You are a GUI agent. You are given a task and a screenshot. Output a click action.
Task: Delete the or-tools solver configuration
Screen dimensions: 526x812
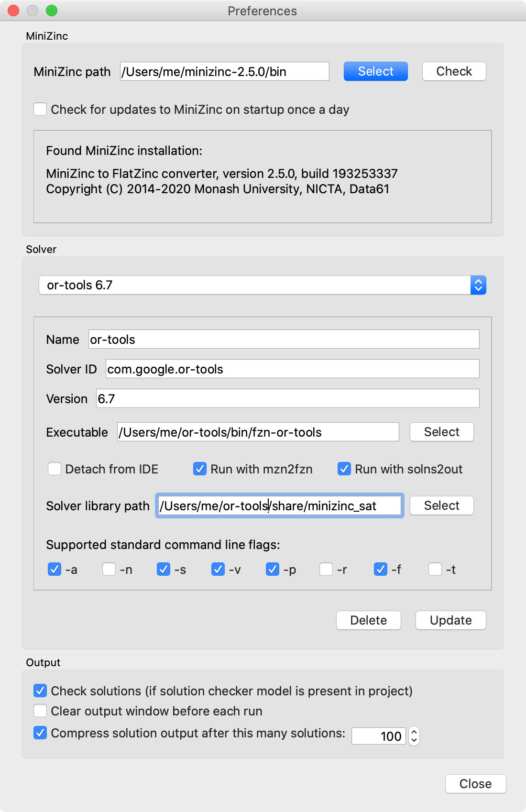(369, 620)
